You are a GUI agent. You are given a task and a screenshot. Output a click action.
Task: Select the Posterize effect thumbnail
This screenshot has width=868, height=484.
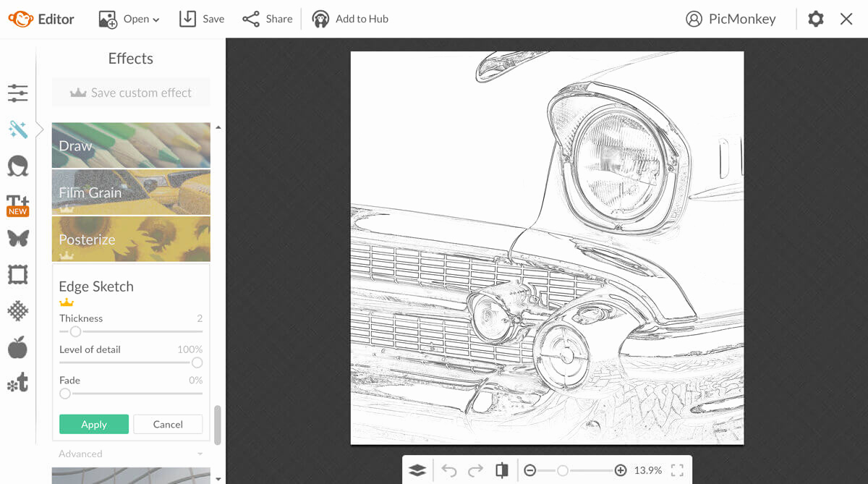[x=130, y=239]
